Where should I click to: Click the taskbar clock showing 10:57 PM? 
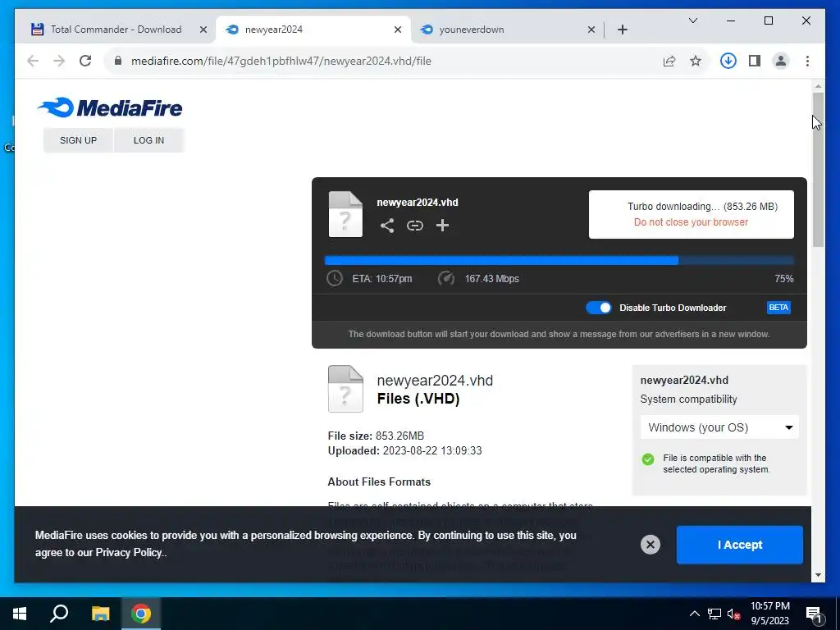769,614
